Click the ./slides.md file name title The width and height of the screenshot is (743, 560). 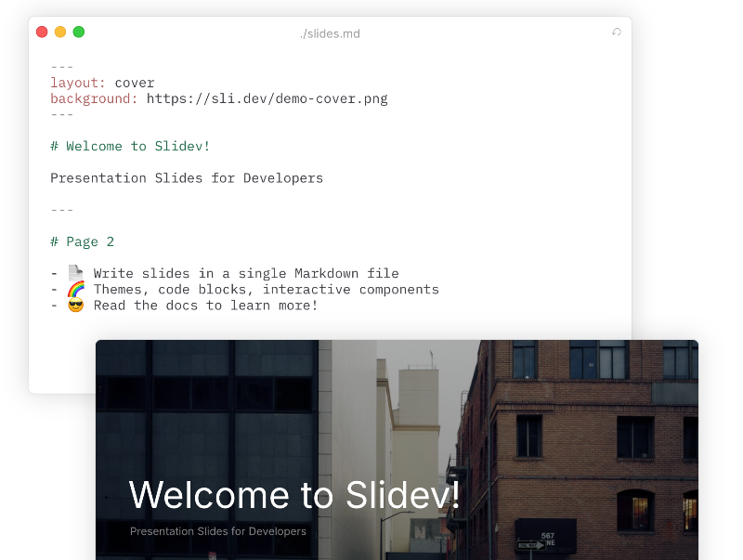(x=331, y=33)
